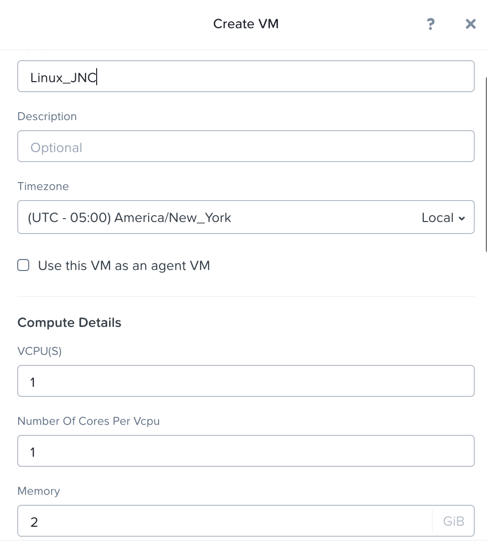Click the GiB unit suffix in Memory
The width and height of the screenshot is (487, 542).
453,521
